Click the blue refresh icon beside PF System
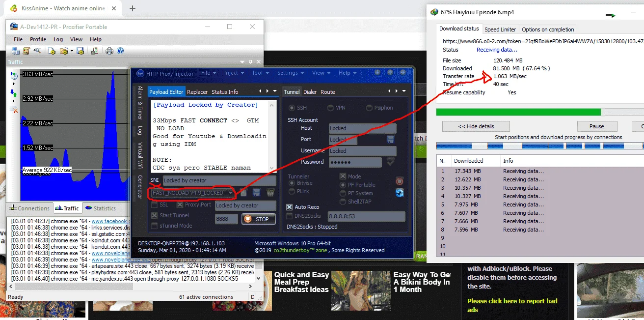This screenshot has height=320, width=644. 400,193
